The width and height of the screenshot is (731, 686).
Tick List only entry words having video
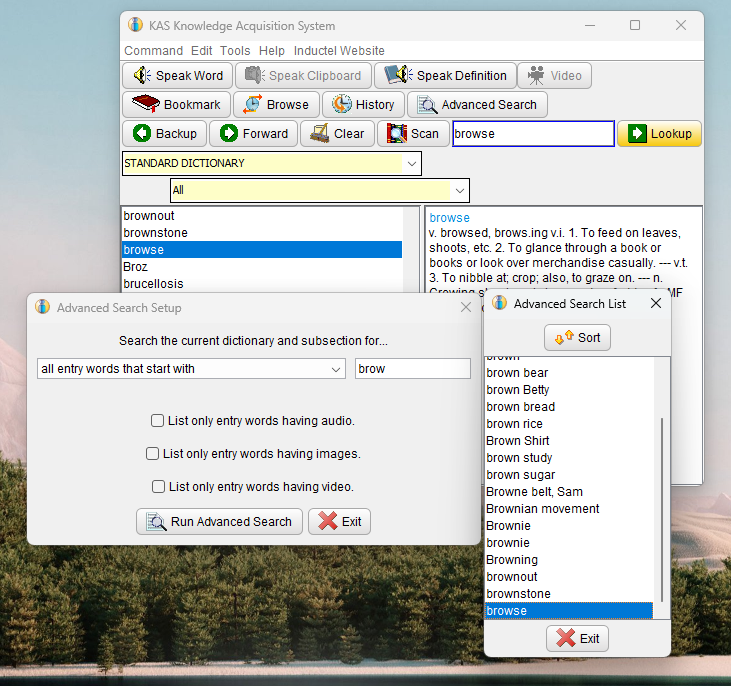click(159, 487)
